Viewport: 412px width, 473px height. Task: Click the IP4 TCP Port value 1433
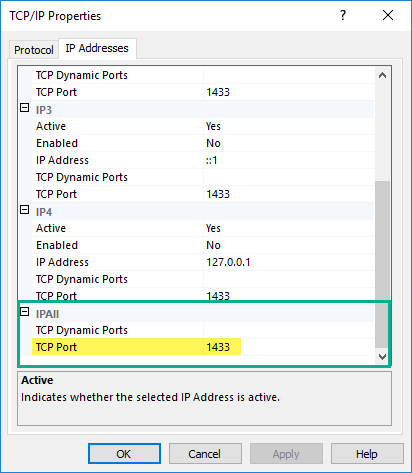click(218, 295)
